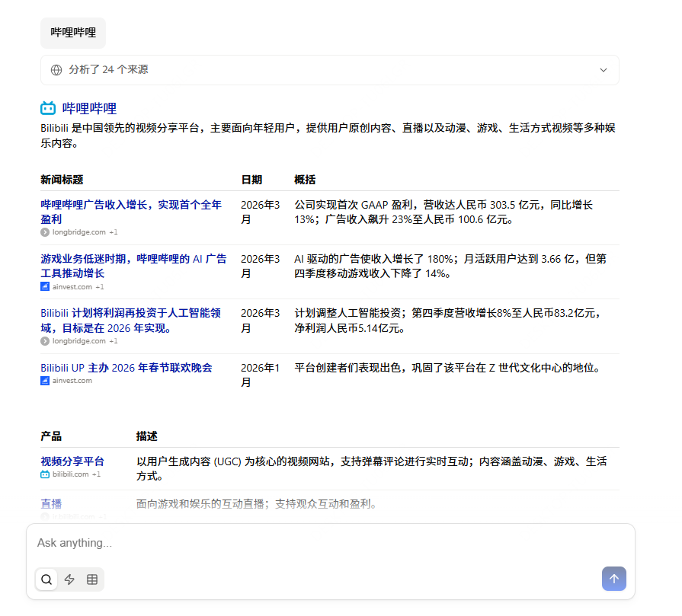This screenshot has width=682, height=616.
Task: Click the ainvest.com favicon under the AI ads headline
Action: pyautogui.click(x=43, y=286)
